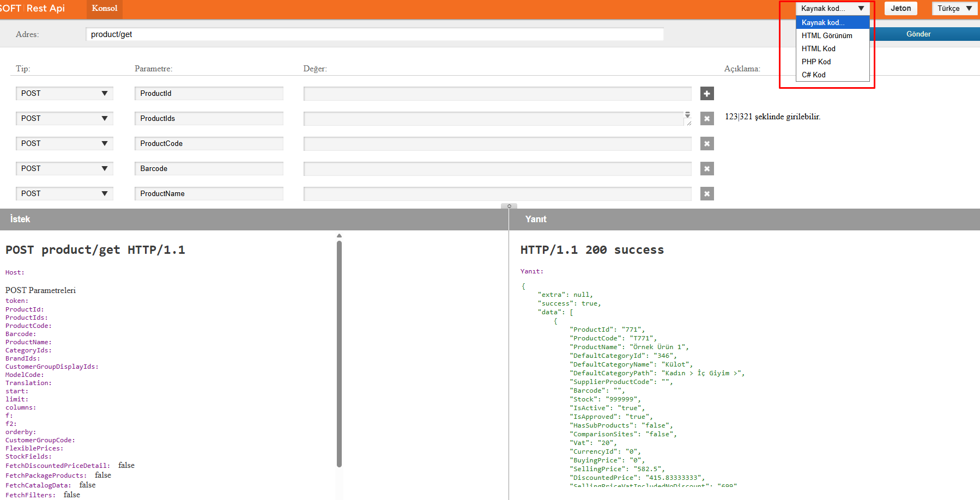Remove the ProductIds parameter row
Image resolution: width=980 pixels, height=500 pixels.
[x=706, y=118]
